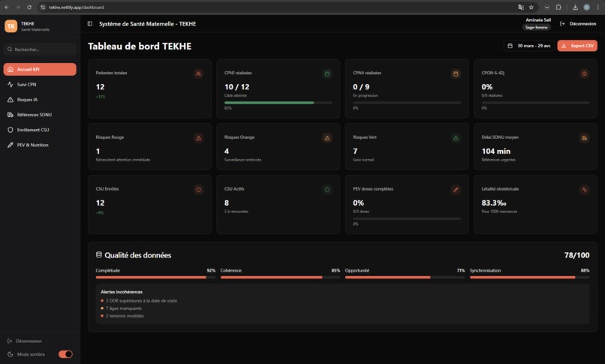This screenshot has height=364, width=605.
Task: Click the Opportunité quality progress bar
Action: pyautogui.click(x=405, y=278)
